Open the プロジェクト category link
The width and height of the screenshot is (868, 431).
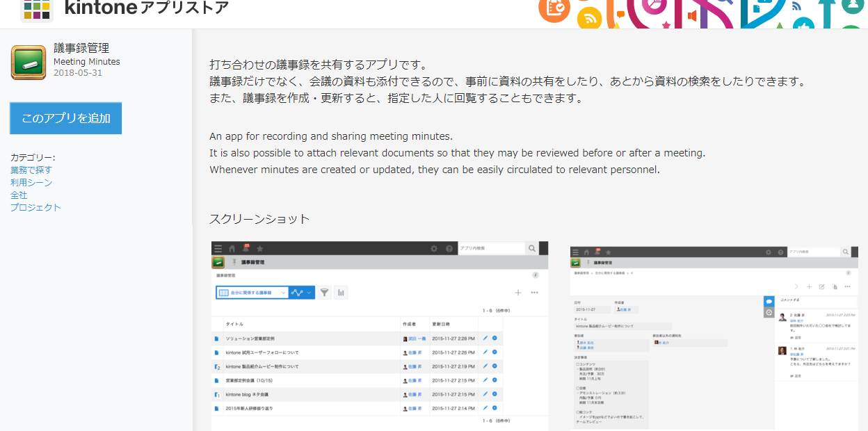point(35,207)
